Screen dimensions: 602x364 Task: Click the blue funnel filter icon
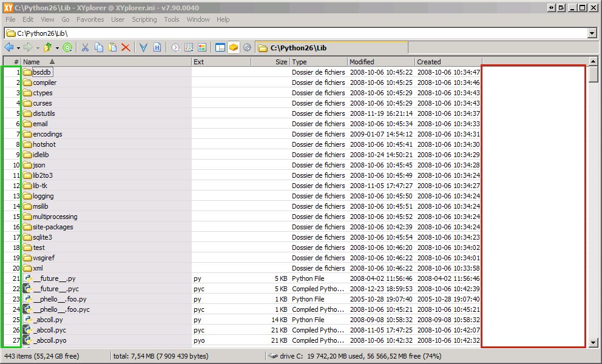(144, 47)
